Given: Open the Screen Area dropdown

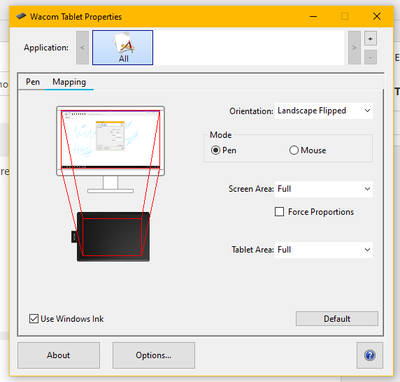Looking at the screenshot, I should (x=323, y=189).
